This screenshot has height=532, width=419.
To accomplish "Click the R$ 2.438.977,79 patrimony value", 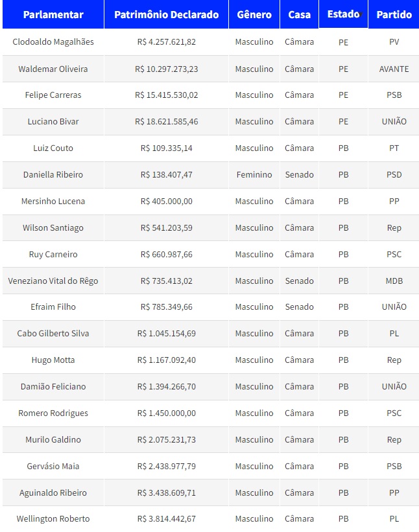I will (x=167, y=466).
